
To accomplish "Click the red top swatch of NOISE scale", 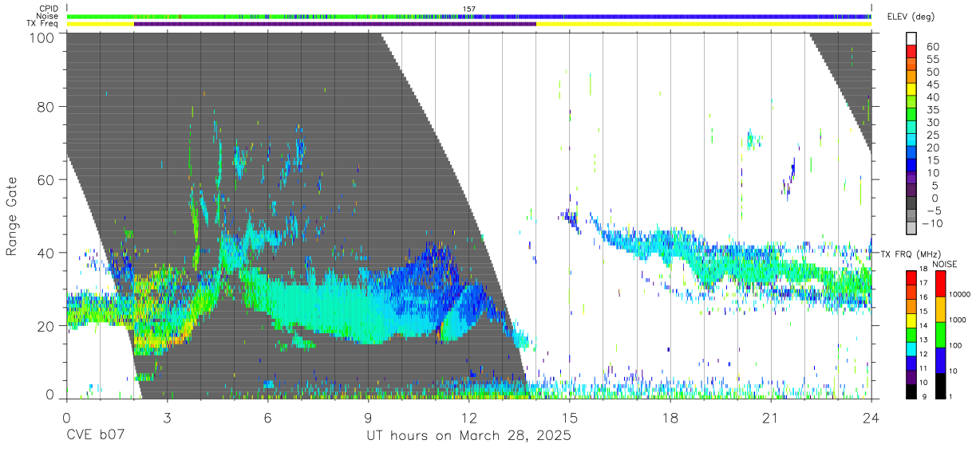I will click(x=939, y=284).
